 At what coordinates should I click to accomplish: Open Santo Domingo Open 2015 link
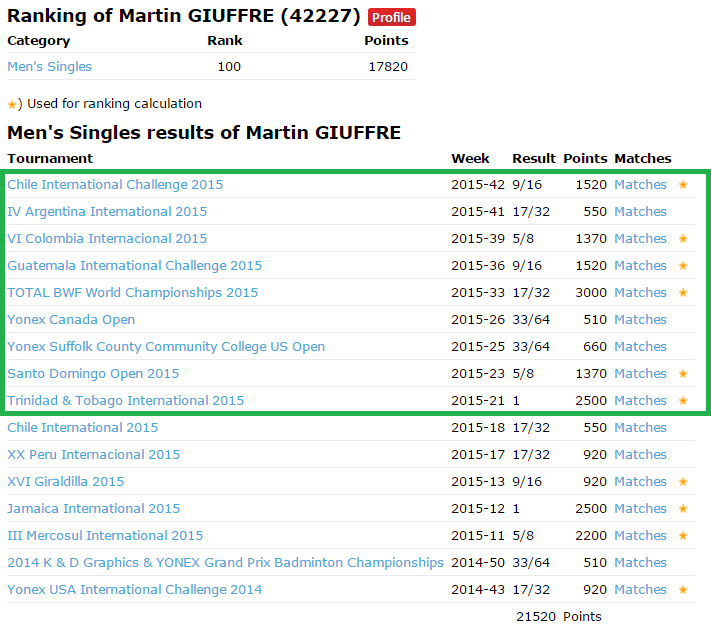click(93, 373)
